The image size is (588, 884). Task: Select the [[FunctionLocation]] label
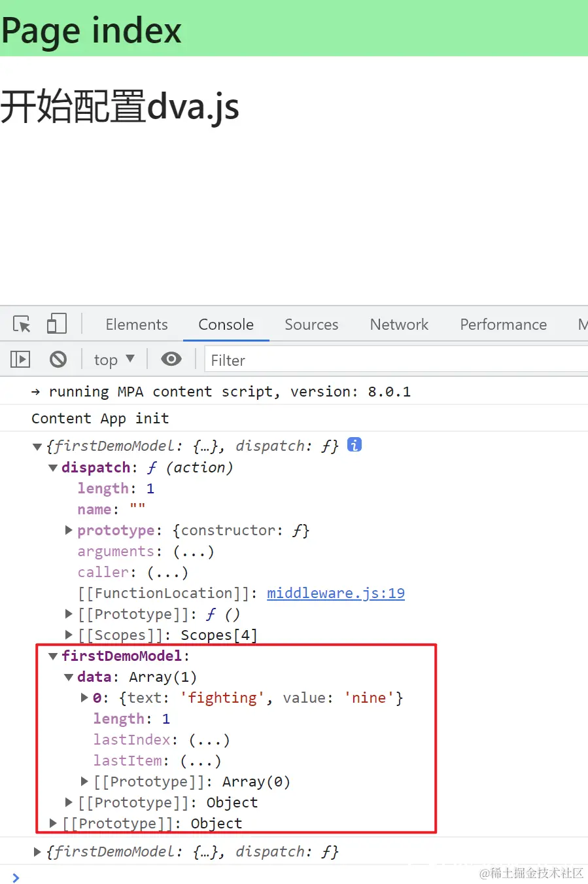coord(164,593)
